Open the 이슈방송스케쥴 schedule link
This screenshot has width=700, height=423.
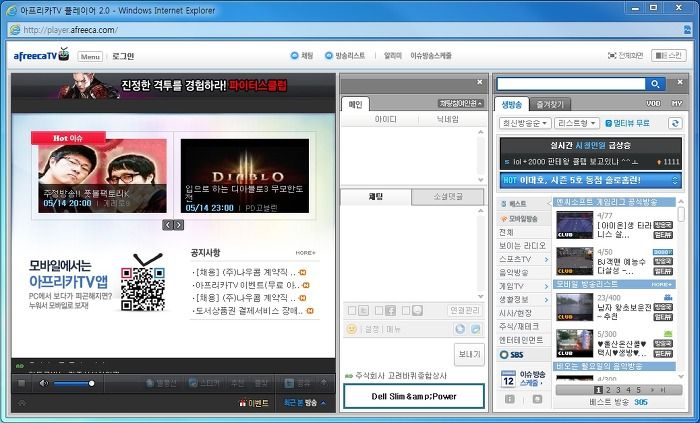[x=431, y=56]
